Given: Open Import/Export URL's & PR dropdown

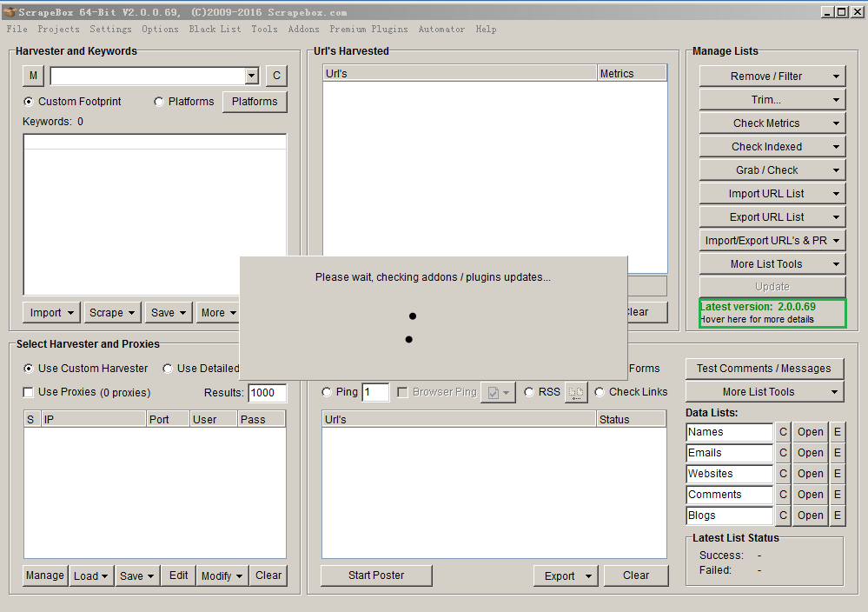Looking at the screenshot, I should [x=772, y=241].
